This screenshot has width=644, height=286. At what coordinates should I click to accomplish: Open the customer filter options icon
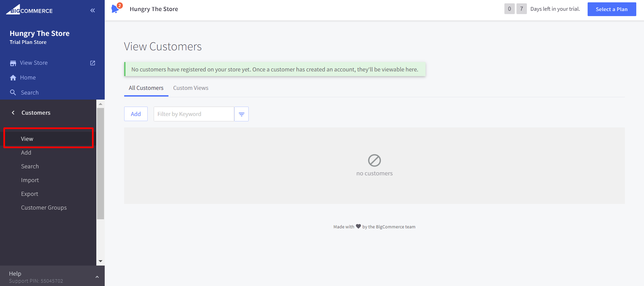point(241,114)
